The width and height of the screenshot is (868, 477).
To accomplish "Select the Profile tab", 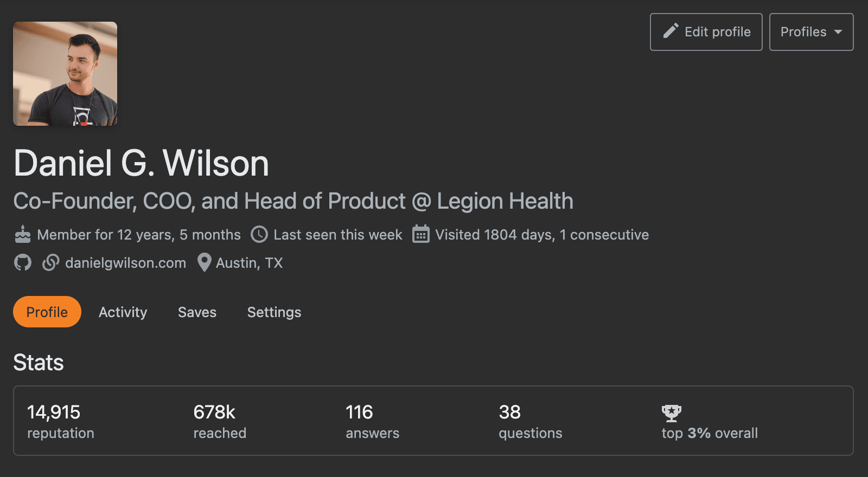I will (x=47, y=312).
